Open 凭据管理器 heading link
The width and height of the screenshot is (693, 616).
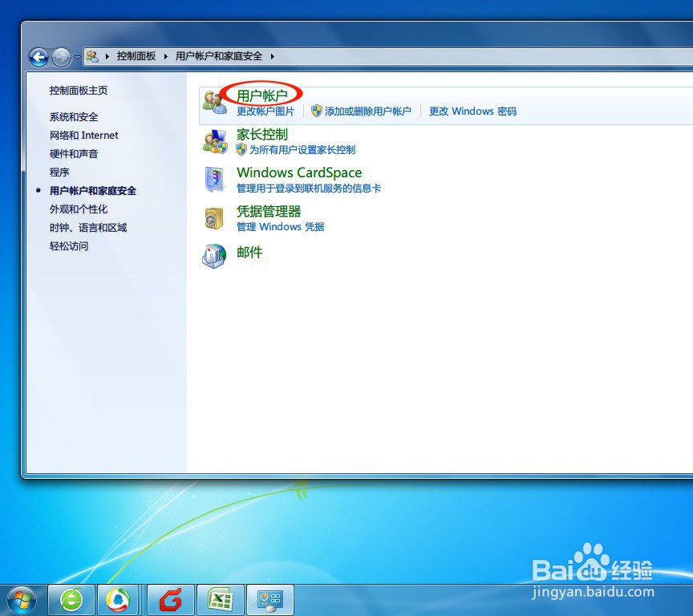[x=269, y=211]
